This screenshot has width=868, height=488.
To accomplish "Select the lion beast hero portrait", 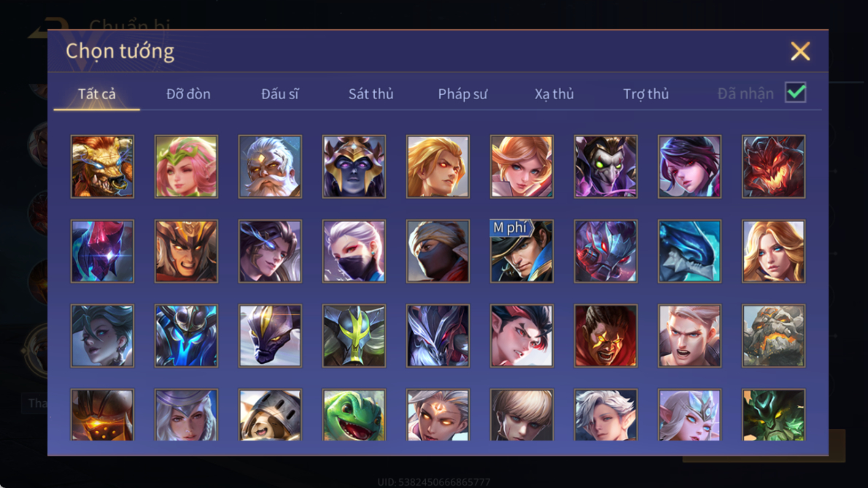I will pos(102,166).
